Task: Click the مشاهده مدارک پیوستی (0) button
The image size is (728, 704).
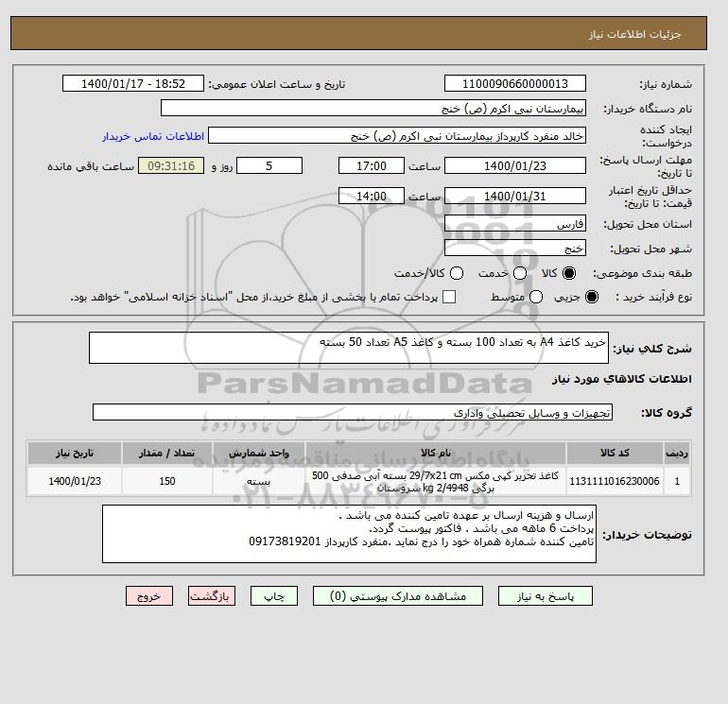Action: point(398,596)
